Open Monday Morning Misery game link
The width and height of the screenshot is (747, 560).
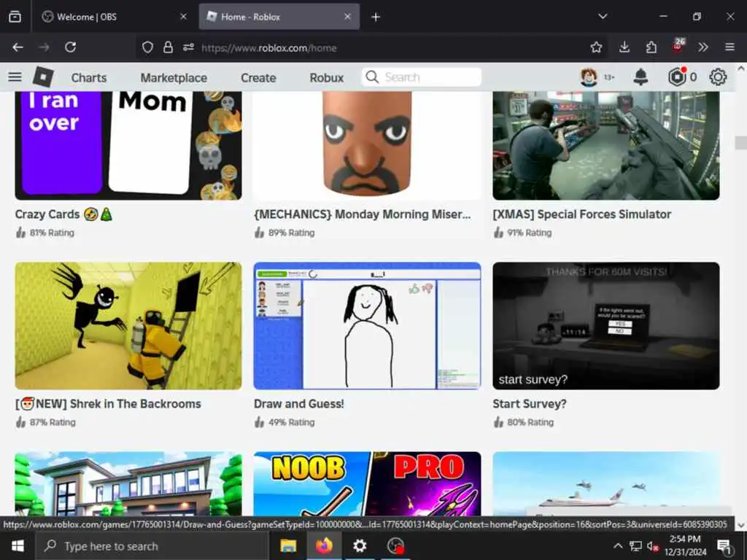click(x=362, y=214)
